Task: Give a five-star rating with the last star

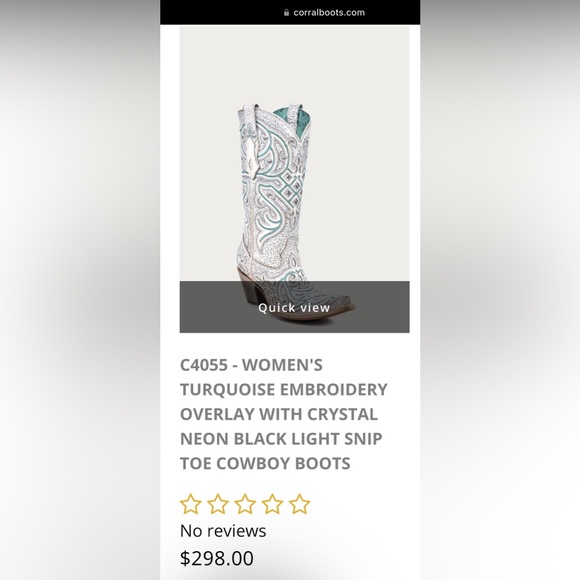Action: pyautogui.click(x=299, y=504)
